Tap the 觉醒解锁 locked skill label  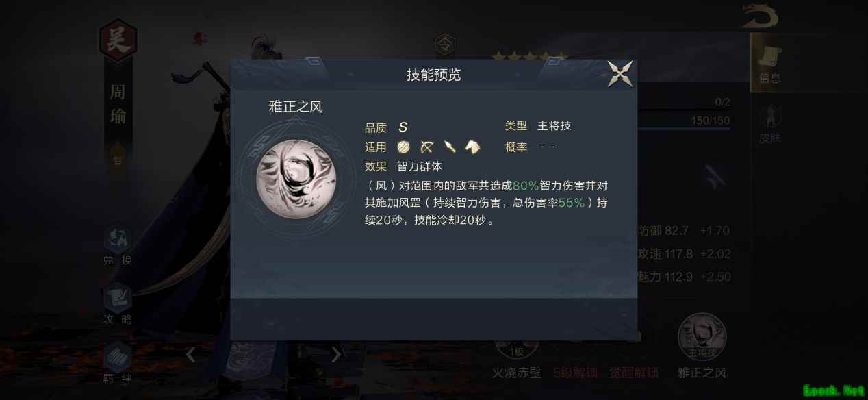[x=634, y=373]
